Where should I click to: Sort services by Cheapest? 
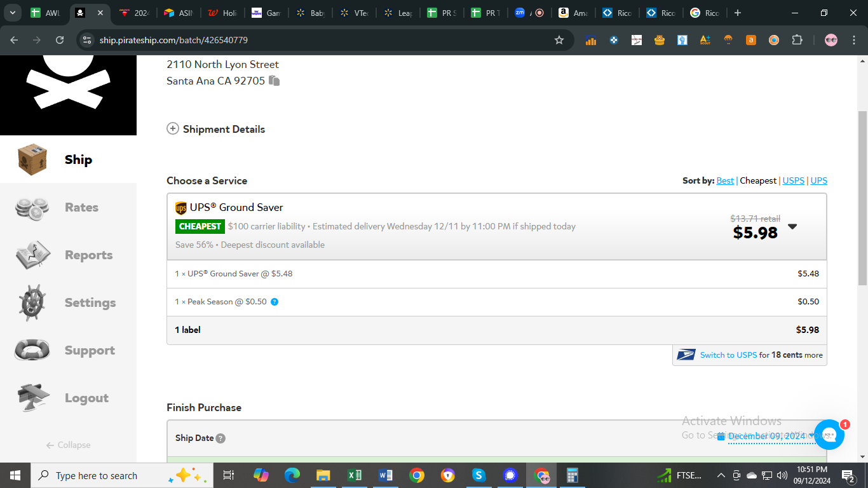[758, 180]
